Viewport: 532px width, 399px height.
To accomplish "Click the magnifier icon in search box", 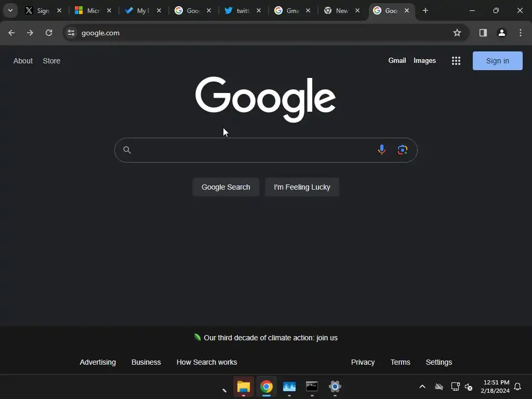I will click(x=127, y=150).
